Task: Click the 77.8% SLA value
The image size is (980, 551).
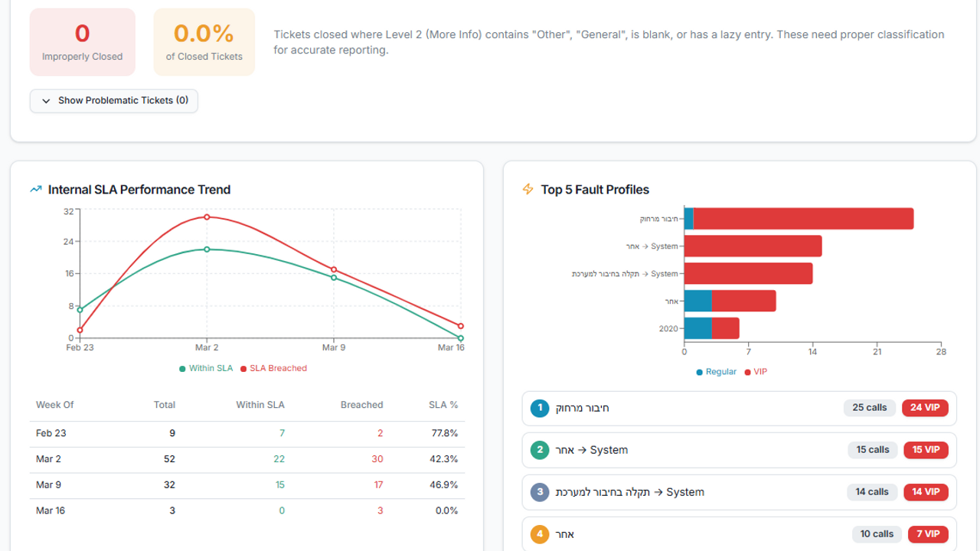Action: [445, 433]
